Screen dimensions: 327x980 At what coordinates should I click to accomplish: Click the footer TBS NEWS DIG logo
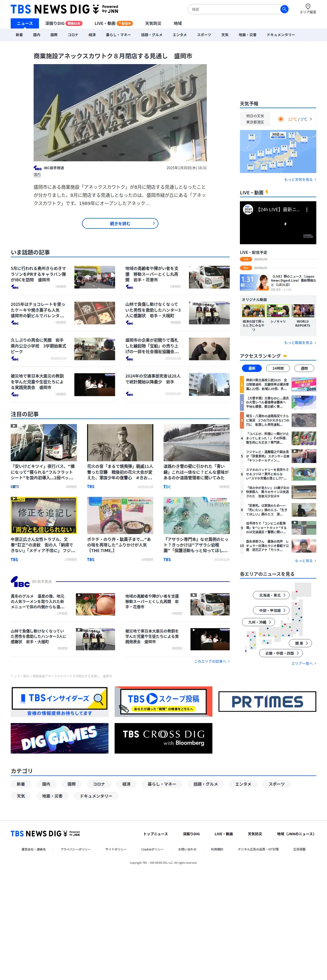[45, 833]
